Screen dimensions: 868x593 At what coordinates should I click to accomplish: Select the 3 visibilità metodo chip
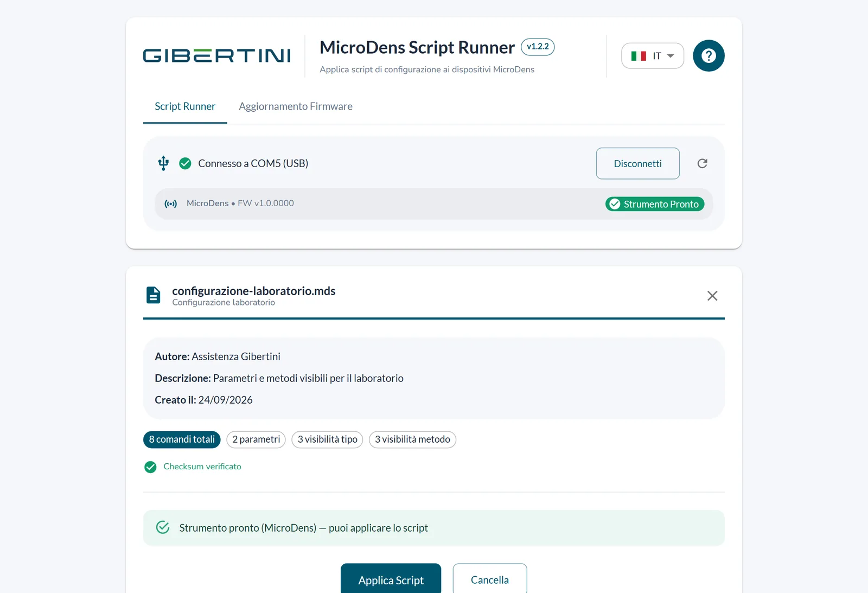tap(412, 439)
